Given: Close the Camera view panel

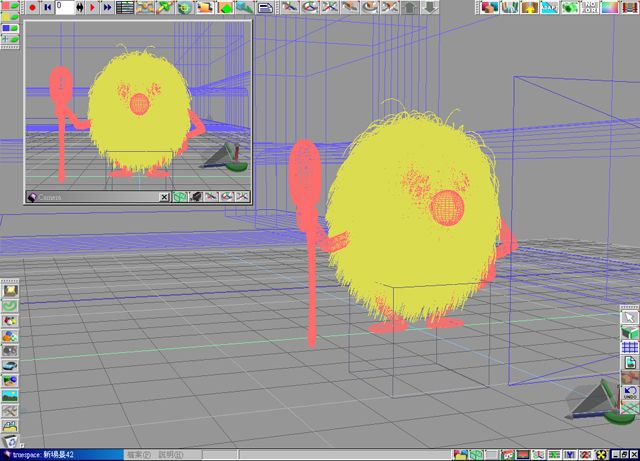Looking at the screenshot, I should point(164,197).
